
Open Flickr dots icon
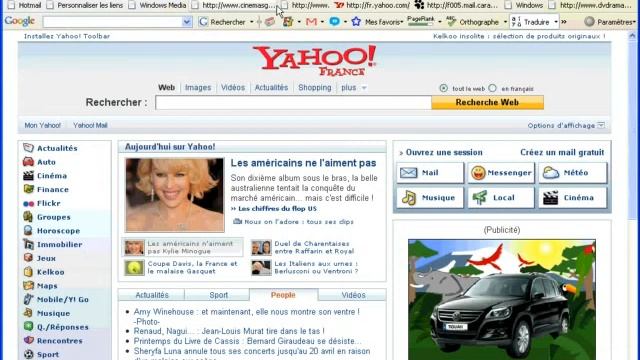tap(28, 203)
